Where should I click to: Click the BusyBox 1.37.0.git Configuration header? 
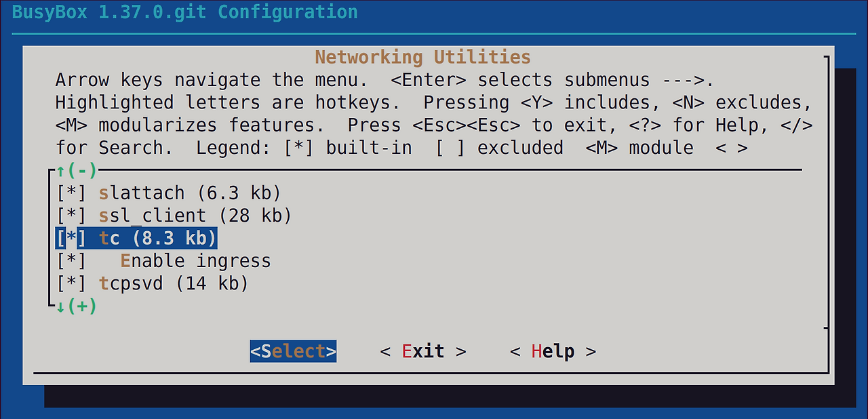point(184,12)
